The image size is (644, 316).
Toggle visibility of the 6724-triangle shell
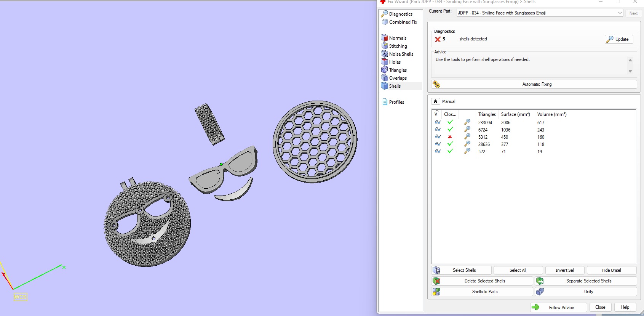click(438, 130)
